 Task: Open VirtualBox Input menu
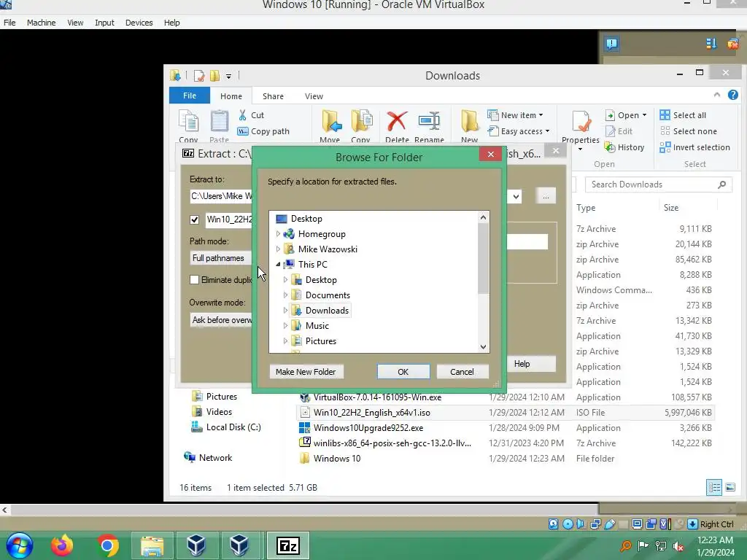pyautogui.click(x=104, y=23)
